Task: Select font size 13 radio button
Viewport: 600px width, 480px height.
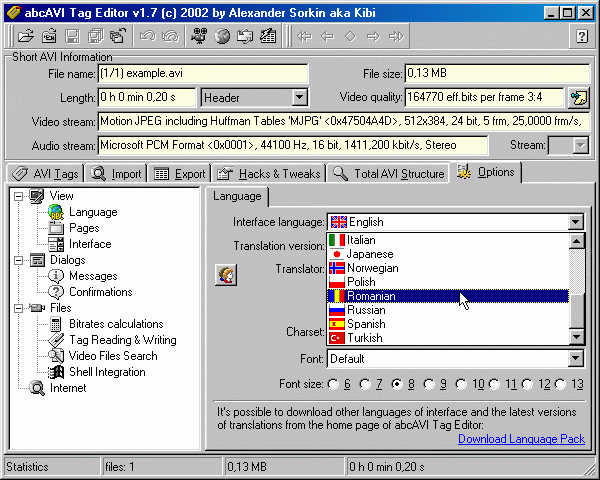Action: pyautogui.click(x=560, y=384)
